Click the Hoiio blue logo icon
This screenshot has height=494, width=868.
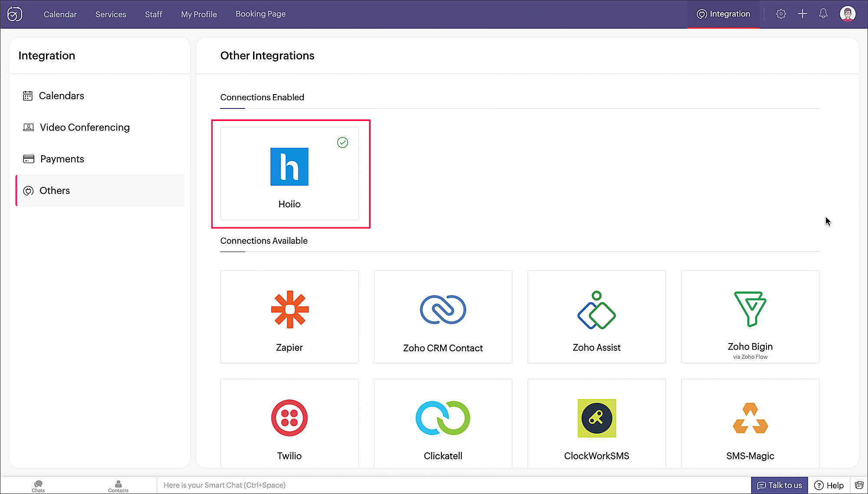289,167
